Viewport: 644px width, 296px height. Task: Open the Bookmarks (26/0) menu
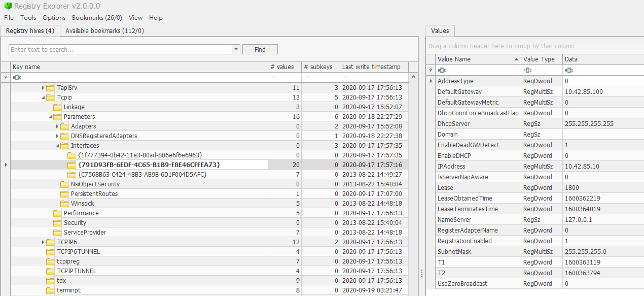click(97, 17)
